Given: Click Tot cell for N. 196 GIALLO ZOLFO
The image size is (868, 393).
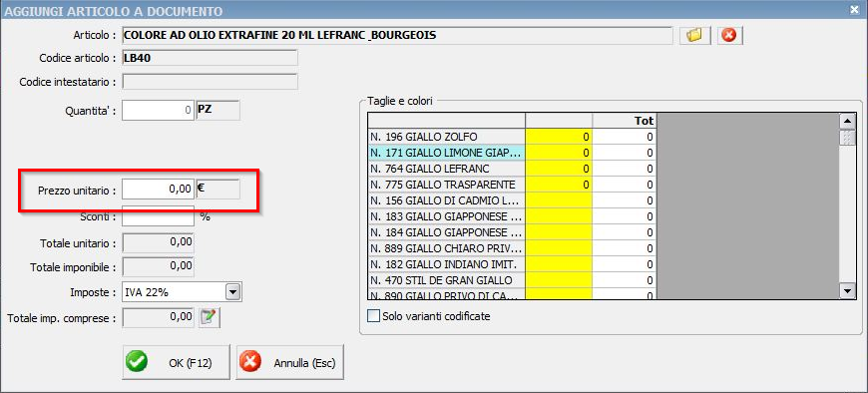Looking at the screenshot, I should tap(625, 137).
